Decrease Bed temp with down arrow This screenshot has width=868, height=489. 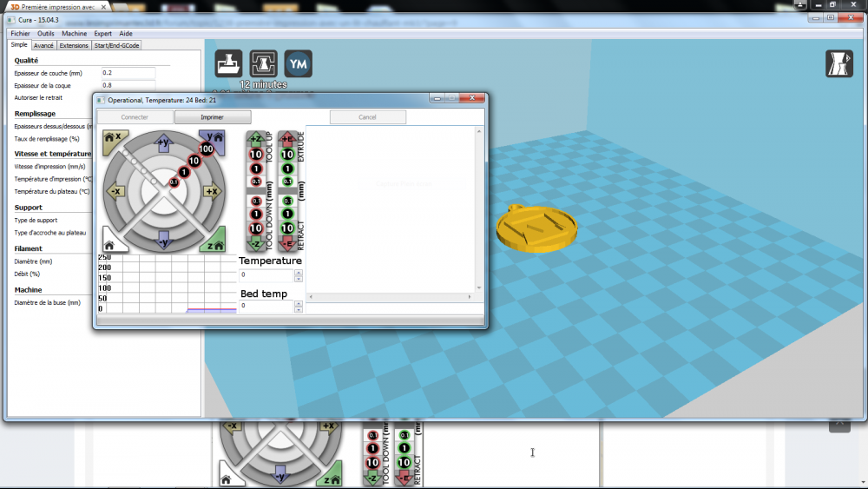[299, 309]
